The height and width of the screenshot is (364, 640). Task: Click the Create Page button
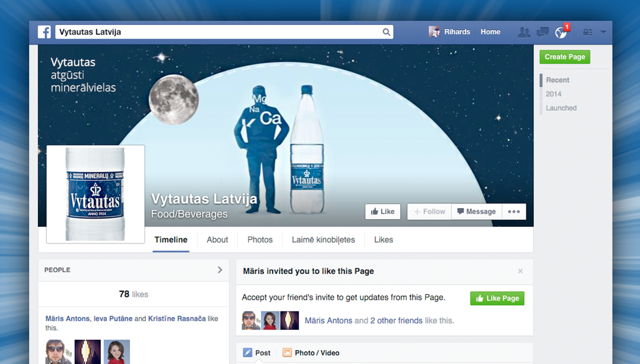point(565,57)
